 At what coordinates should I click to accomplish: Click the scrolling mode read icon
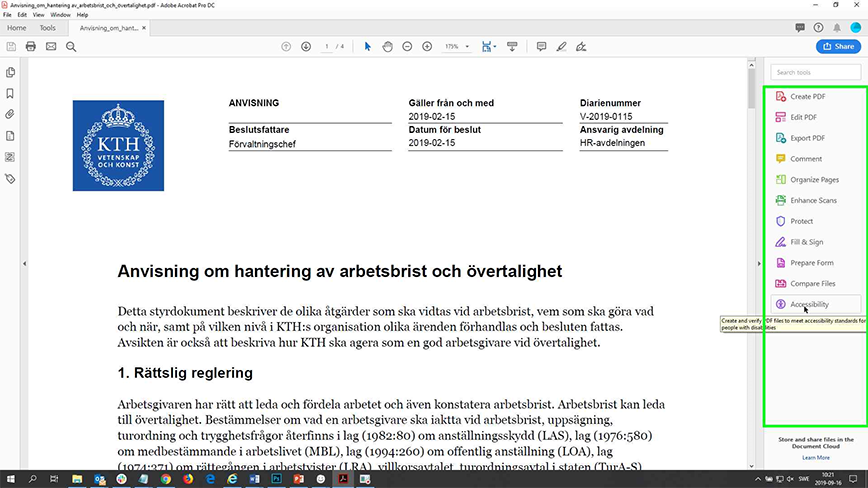click(512, 47)
